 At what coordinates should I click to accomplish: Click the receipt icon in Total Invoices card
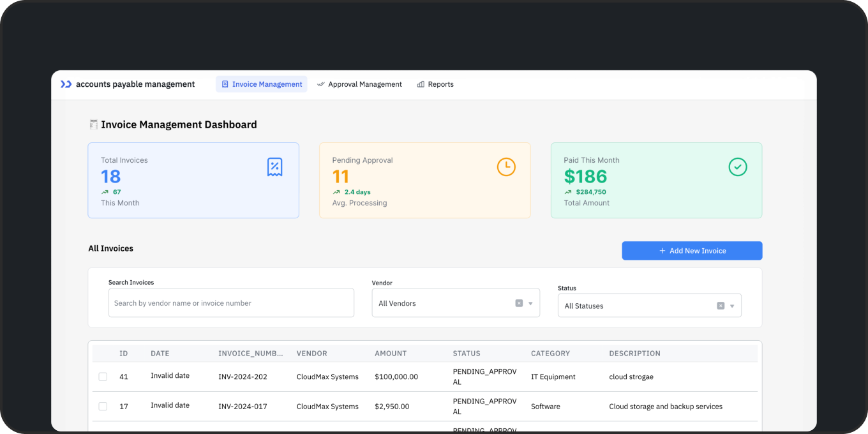tap(274, 167)
